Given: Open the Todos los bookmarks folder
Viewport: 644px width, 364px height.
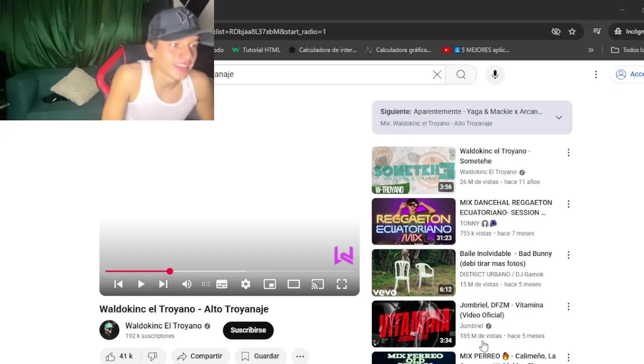Looking at the screenshot, I should (627, 50).
